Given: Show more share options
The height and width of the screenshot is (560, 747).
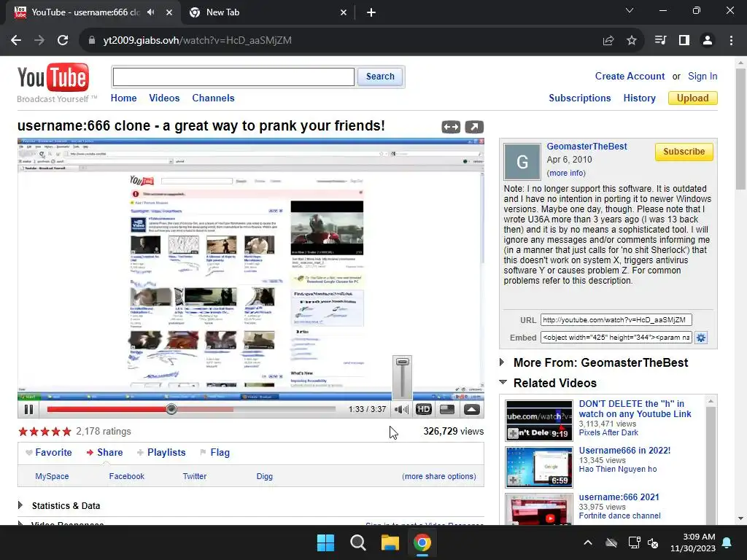Looking at the screenshot, I should 438,476.
